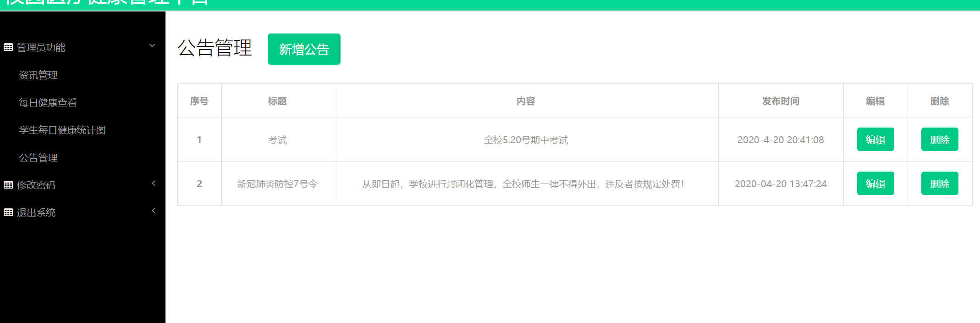Click the 修改密码 menu label
Screen dimensions: 980x323
tap(36, 185)
